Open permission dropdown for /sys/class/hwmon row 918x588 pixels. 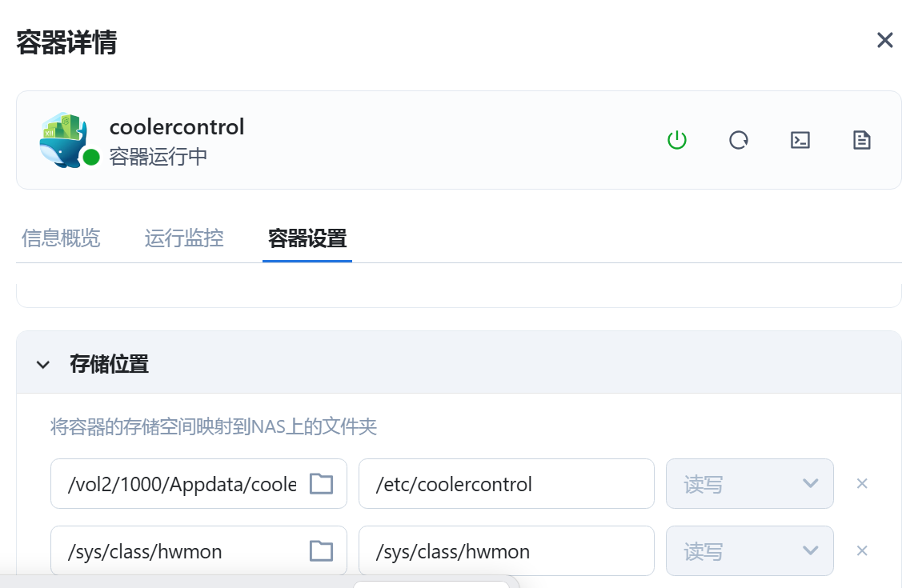pos(749,551)
